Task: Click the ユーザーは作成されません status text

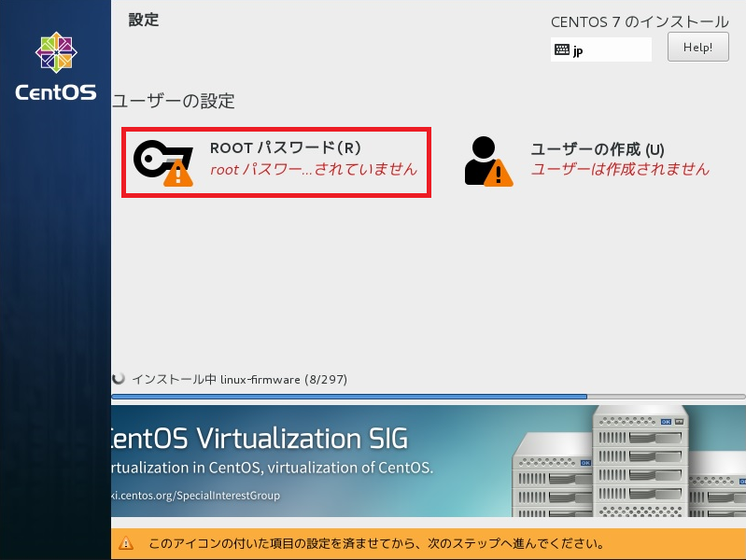Action: [620, 169]
